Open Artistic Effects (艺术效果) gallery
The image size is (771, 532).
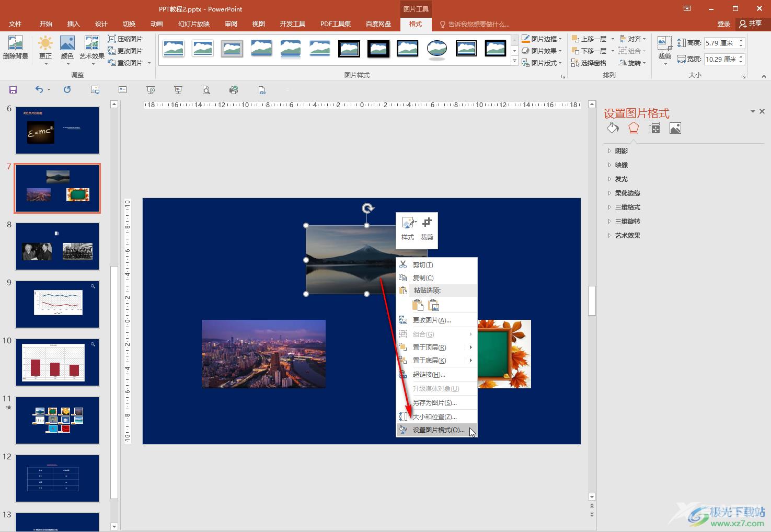92,50
